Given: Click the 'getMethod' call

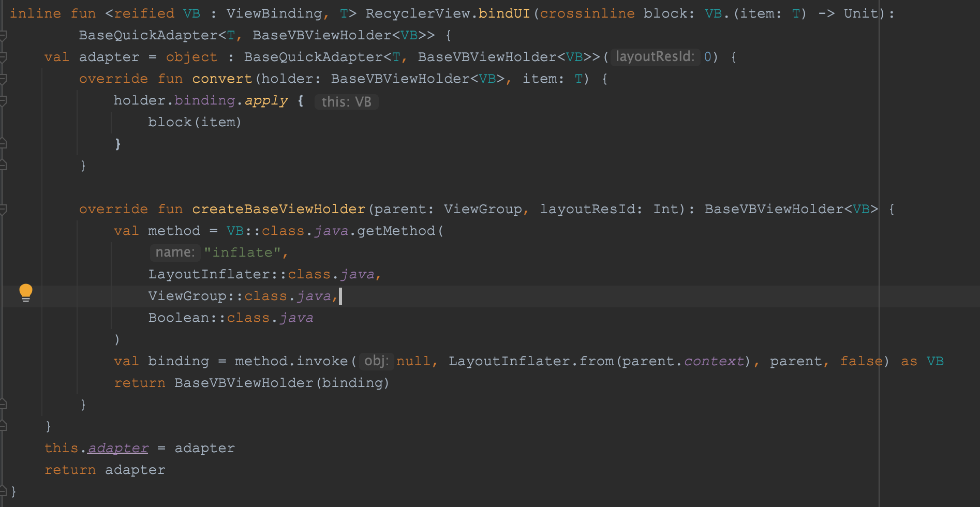Looking at the screenshot, I should 396,231.
